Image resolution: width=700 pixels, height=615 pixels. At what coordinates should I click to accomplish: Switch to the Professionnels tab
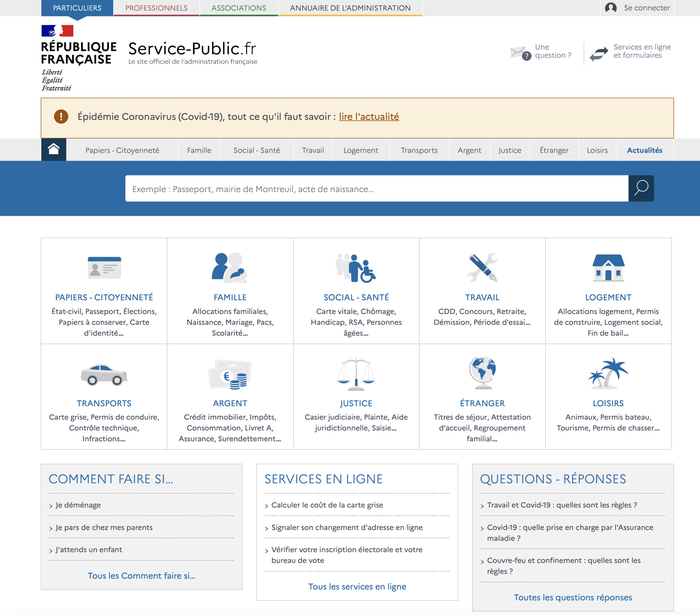click(x=156, y=8)
